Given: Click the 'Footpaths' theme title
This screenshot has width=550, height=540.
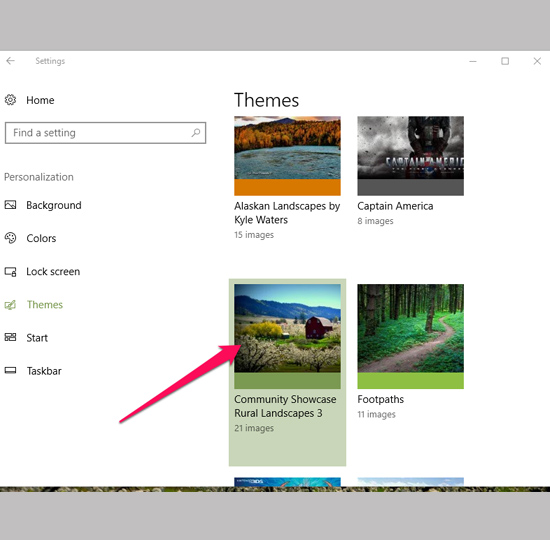Looking at the screenshot, I should pos(381,399).
